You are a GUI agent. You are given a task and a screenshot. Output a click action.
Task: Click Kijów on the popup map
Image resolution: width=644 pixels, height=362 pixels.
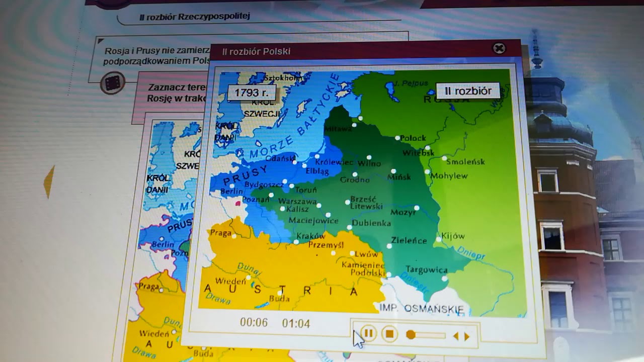click(453, 236)
